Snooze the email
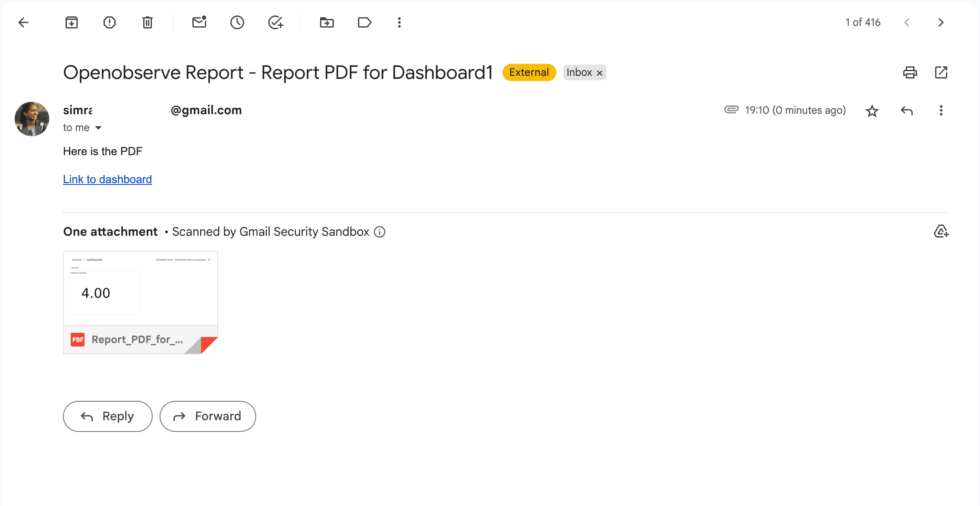 click(236, 22)
